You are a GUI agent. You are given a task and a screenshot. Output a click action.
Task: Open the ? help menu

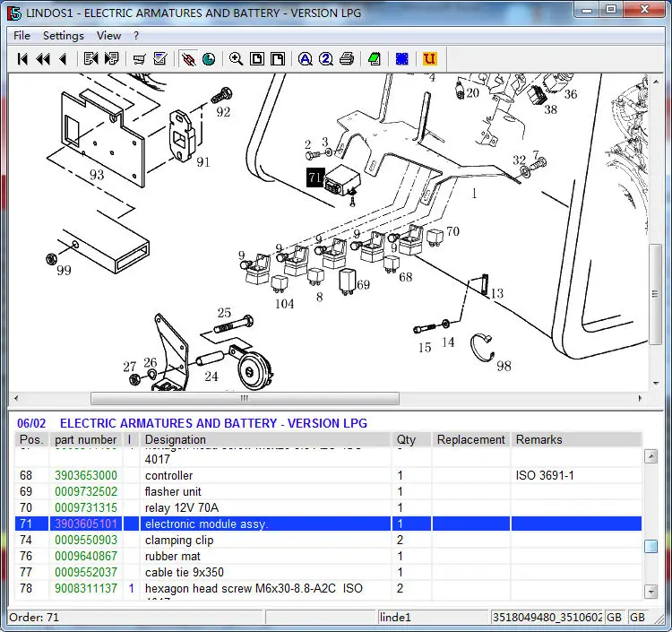(136, 36)
